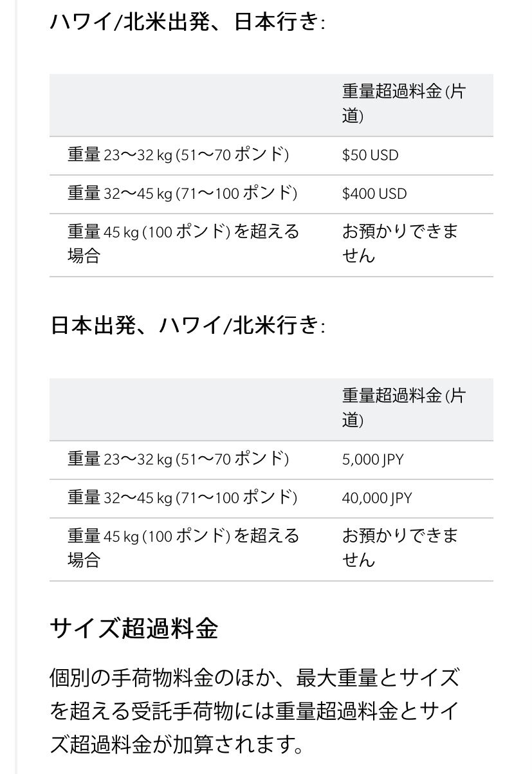
Task: Click the $400 USD fee cell
Action: click(374, 194)
